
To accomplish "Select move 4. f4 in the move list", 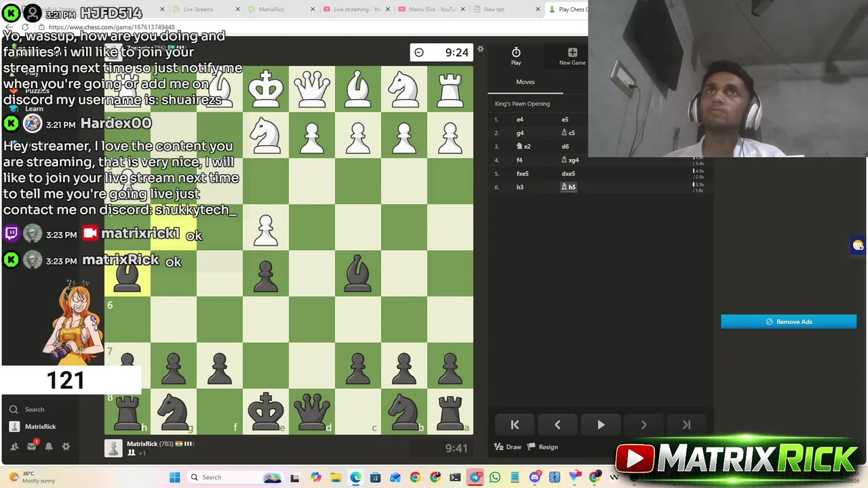I will click(x=519, y=160).
